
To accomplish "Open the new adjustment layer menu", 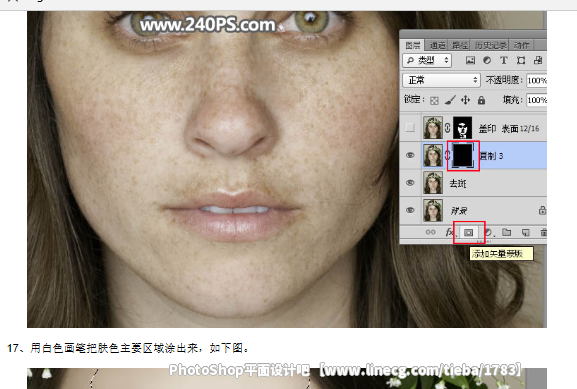I will coord(489,232).
